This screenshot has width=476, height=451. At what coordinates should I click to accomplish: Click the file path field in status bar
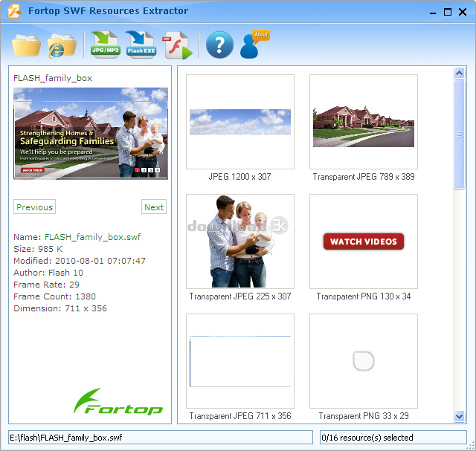160,438
